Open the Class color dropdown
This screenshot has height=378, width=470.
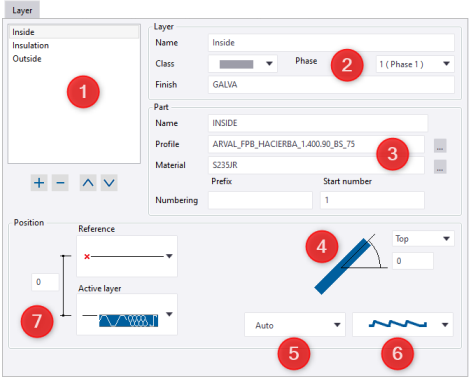click(x=243, y=64)
